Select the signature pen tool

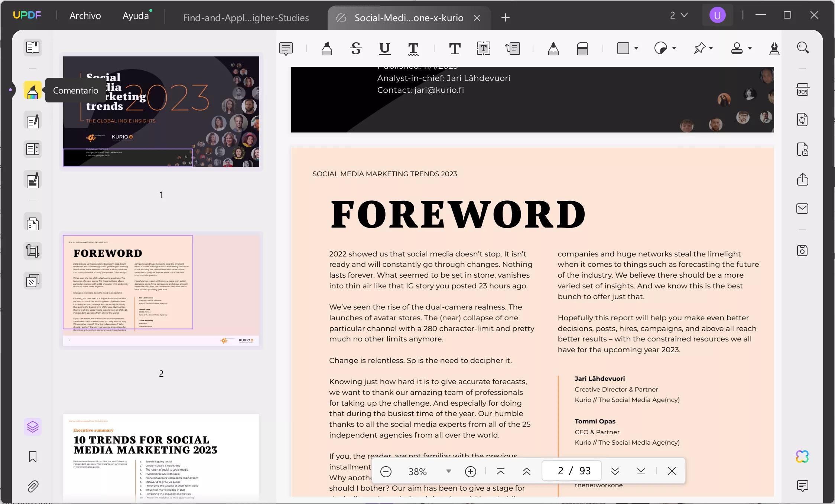(x=774, y=48)
